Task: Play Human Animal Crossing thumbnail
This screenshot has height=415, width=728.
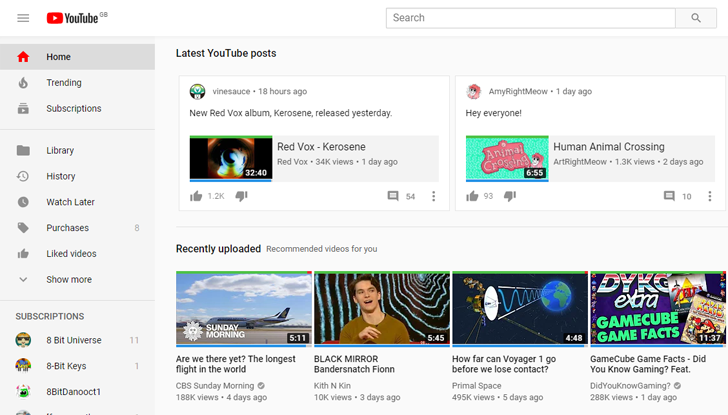Action: tap(507, 158)
